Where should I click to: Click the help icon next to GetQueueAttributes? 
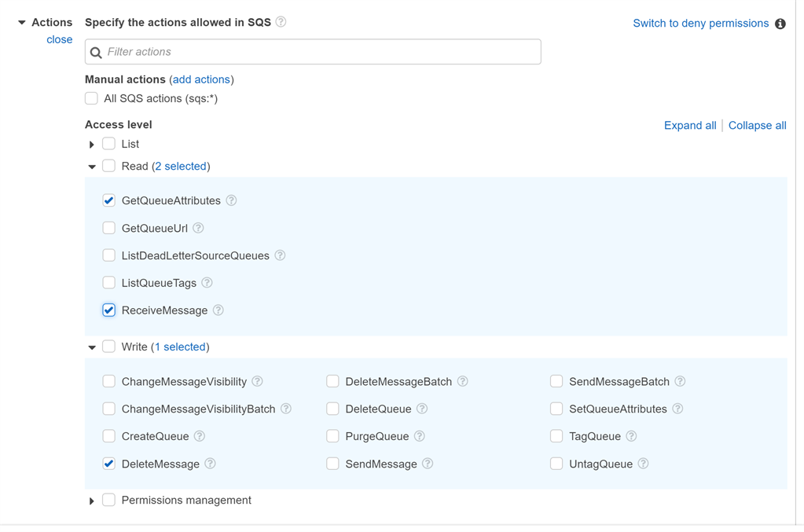(x=231, y=200)
